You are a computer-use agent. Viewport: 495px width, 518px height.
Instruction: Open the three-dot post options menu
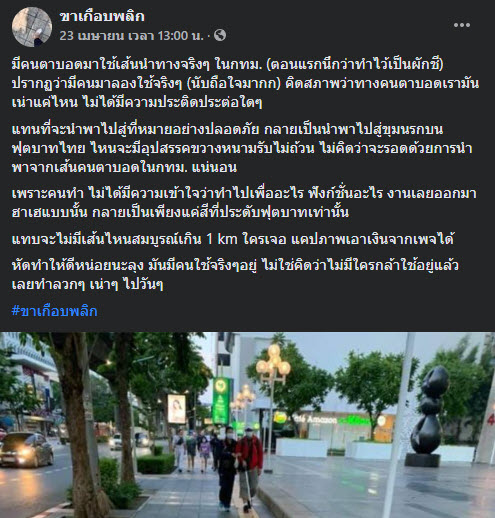[462, 25]
